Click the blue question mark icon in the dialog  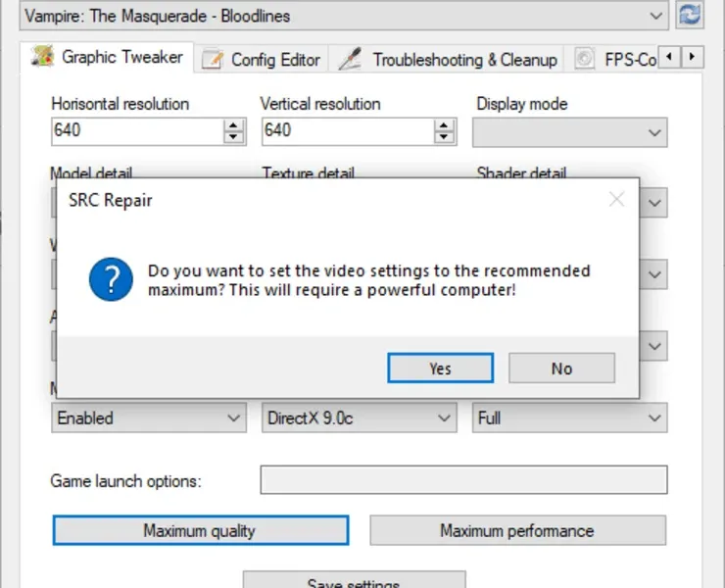[x=111, y=279]
